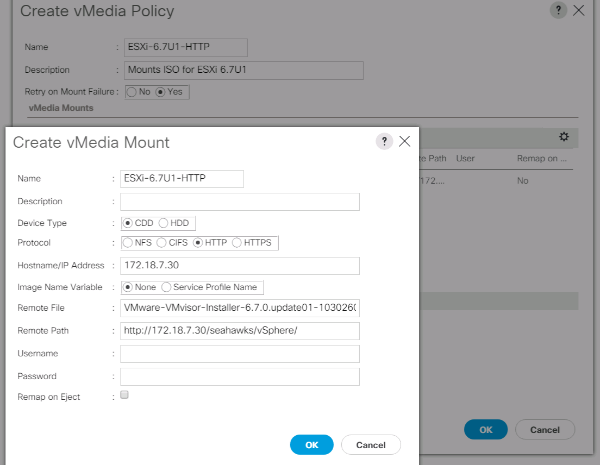600x465 pixels.
Task: Select the CDD device type
Action: coord(128,222)
